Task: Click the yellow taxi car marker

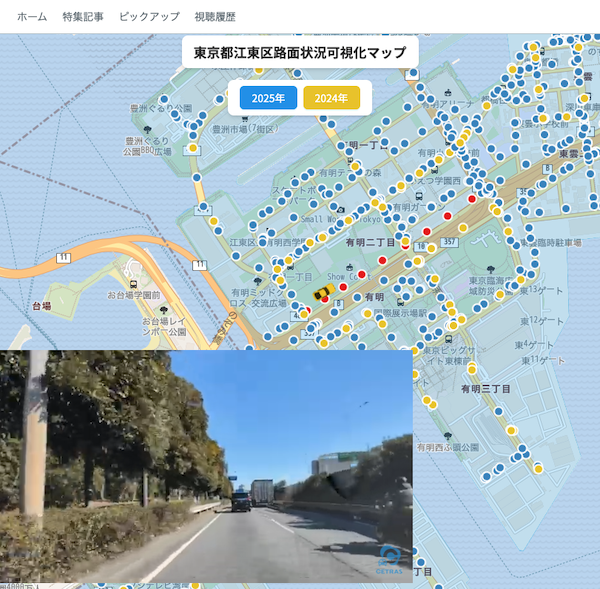Action: click(x=323, y=292)
